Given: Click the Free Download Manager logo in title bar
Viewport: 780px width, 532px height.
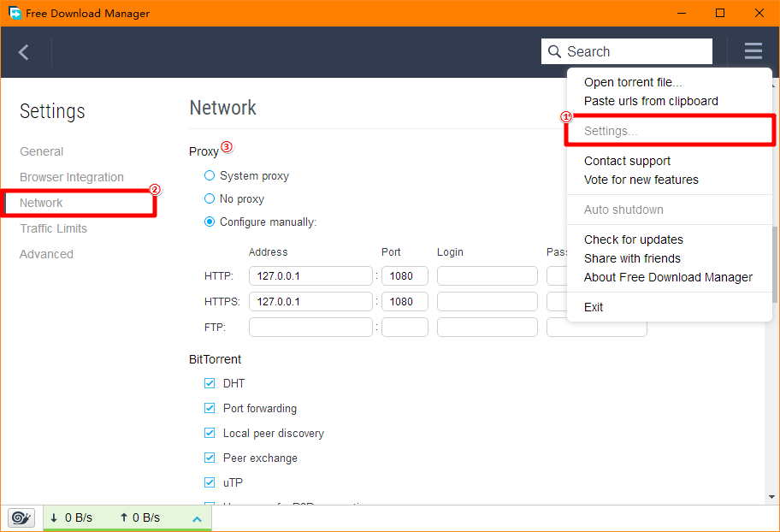Looking at the screenshot, I should tap(15, 13).
